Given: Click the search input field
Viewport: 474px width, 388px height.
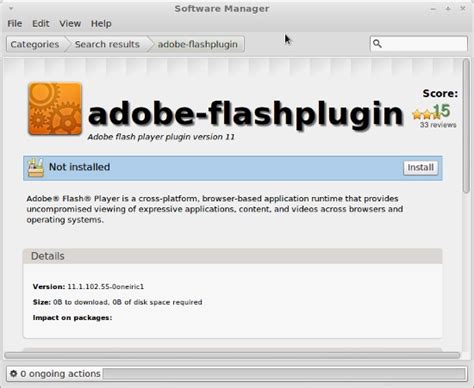Looking at the screenshot, I should coord(419,44).
